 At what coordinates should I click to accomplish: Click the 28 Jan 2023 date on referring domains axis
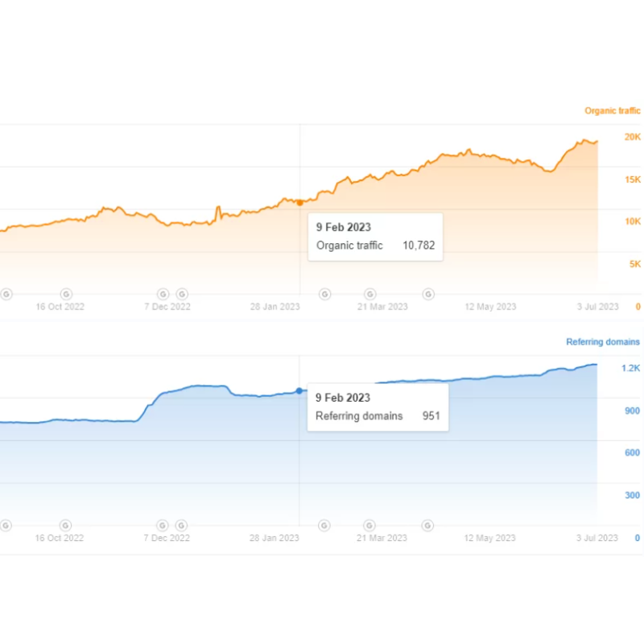point(275,538)
